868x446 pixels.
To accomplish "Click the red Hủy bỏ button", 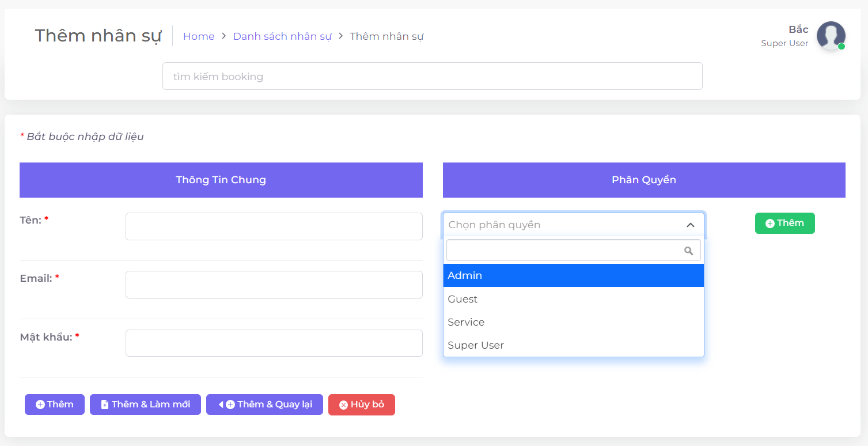I will point(361,405).
